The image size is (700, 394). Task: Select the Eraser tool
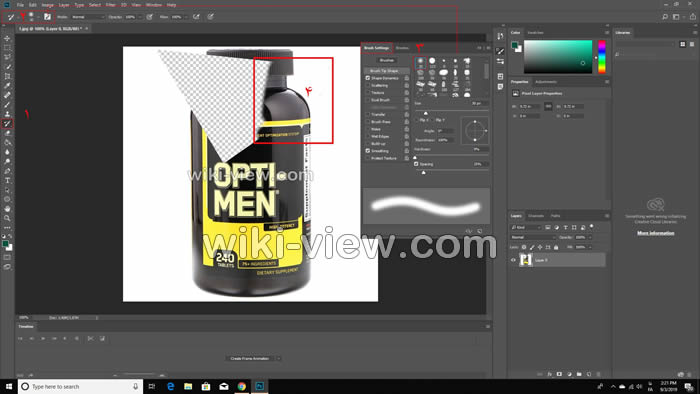tap(7, 133)
